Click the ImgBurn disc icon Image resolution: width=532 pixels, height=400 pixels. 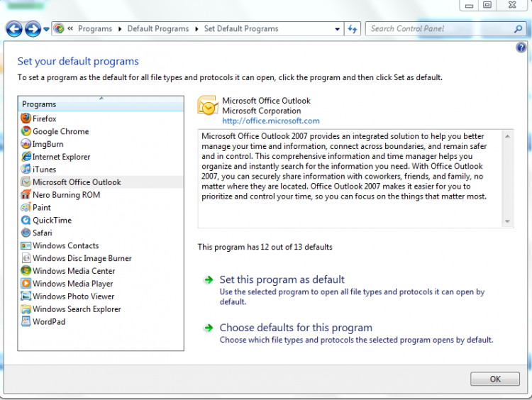26,144
